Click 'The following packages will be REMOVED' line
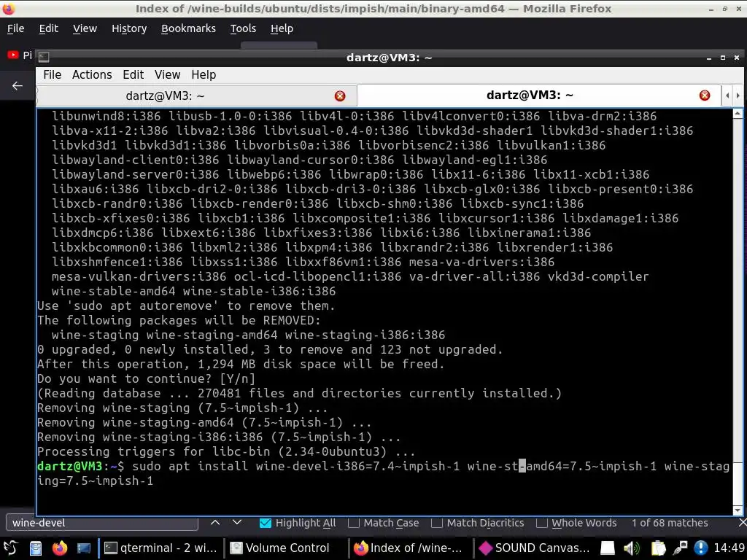The height and width of the screenshot is (560, 747). pyautogui.click(x=179, y=321)
